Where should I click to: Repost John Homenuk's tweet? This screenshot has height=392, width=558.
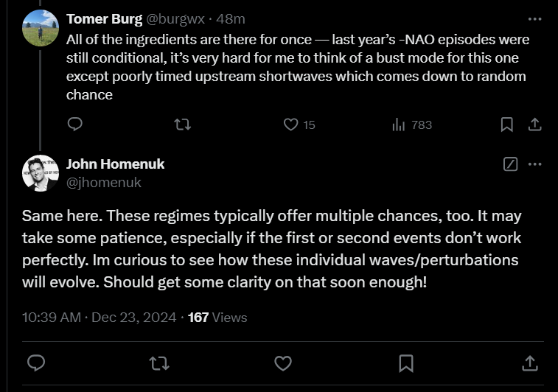click(x=159, y=363)
